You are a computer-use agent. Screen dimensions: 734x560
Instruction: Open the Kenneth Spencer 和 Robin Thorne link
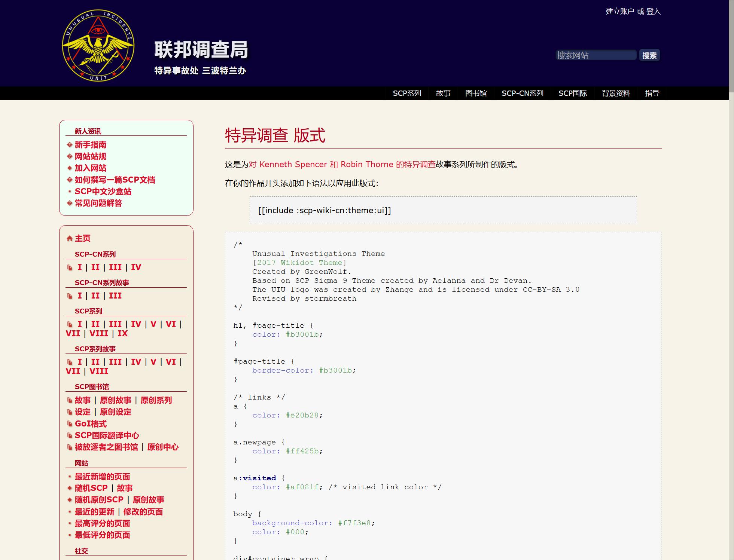coord(342,165)
